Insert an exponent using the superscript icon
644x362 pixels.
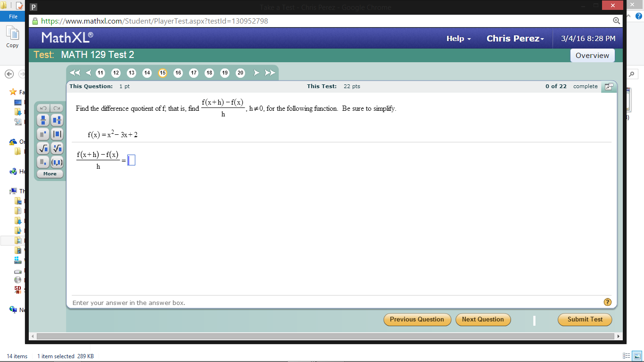pyautogui.click(x=43, y=134)
